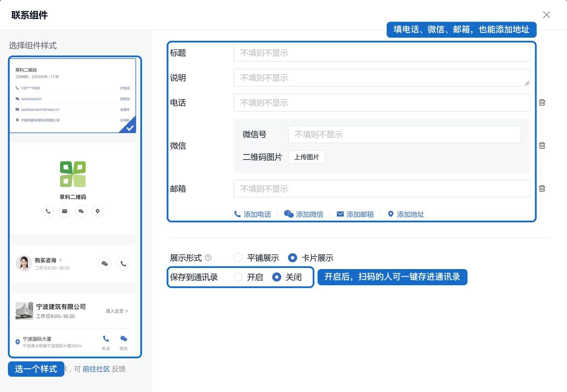The width and height of the screenshot is (567, 392).
Task: Click the chevron next to 购买咨询
Action: [x=61, y=260]
